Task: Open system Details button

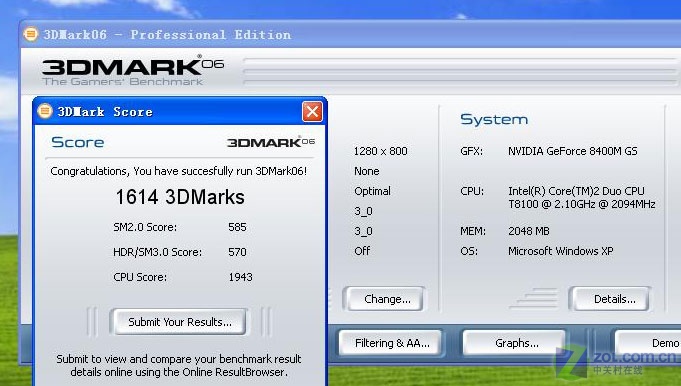Action: tap(612, 299)
